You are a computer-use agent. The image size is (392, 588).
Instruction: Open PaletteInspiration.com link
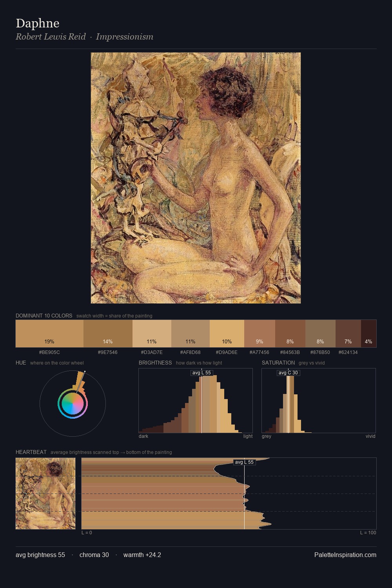345,555
